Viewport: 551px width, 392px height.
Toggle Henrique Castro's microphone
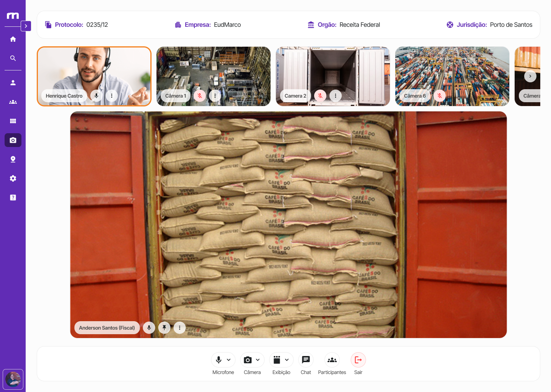coord(96,96)
